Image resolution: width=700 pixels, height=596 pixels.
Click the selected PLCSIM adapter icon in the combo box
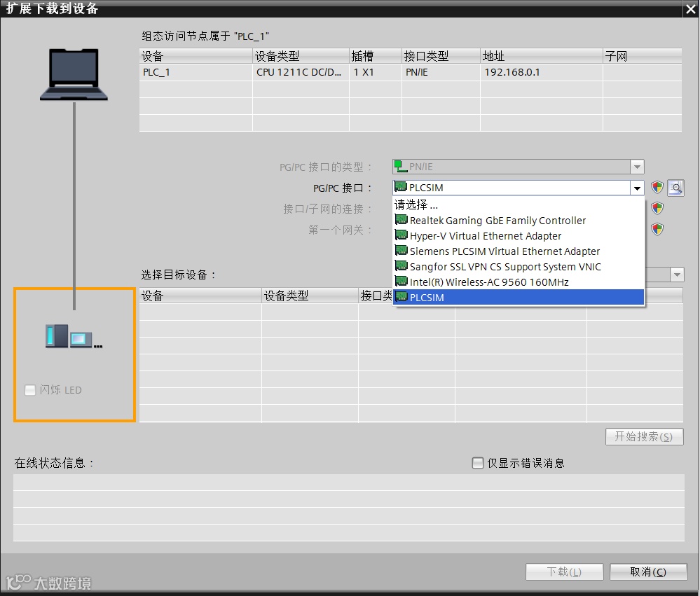click(401, 187)
